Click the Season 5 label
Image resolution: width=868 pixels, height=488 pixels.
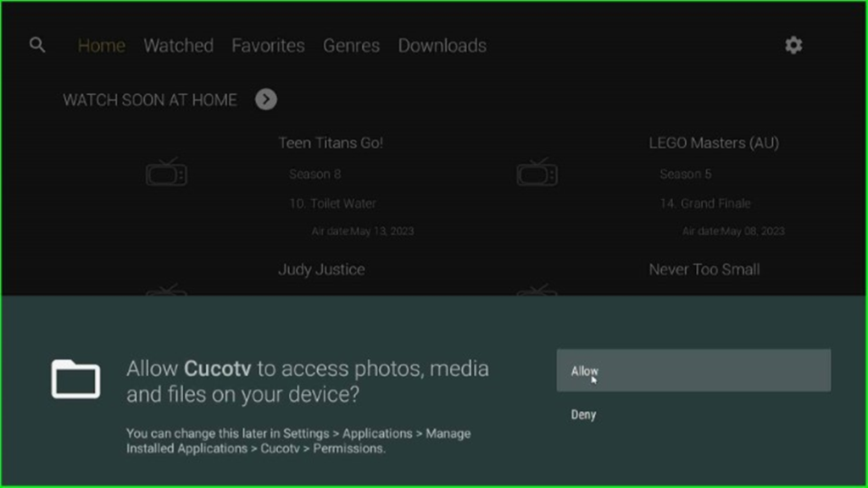(685, 175)
